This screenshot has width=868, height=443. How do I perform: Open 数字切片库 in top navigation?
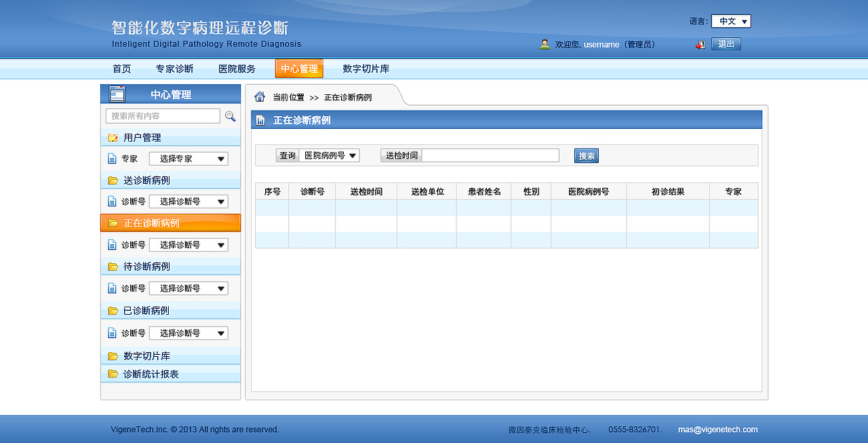[x=366, y=69]
